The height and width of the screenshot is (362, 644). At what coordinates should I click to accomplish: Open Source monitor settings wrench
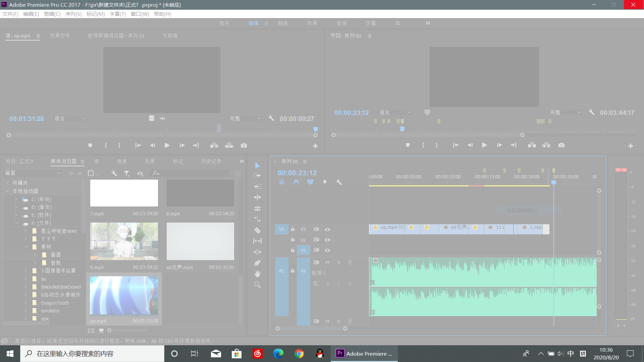pyautogui.click(x=271, y=118)
